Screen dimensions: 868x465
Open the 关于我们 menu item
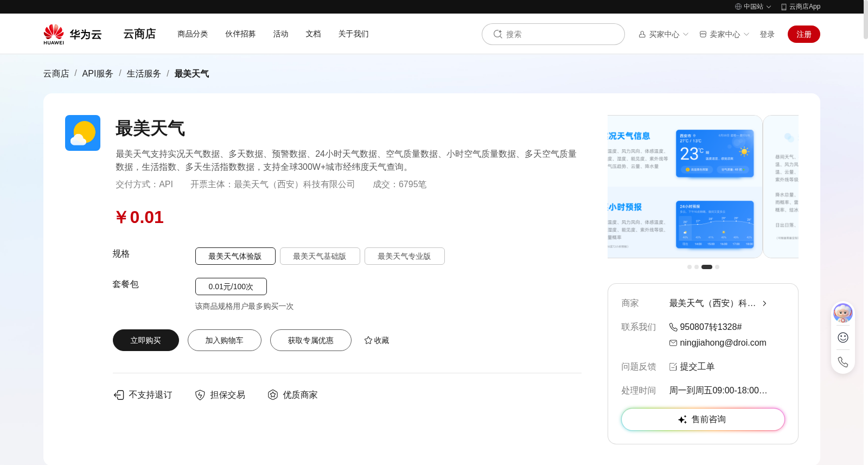(353, 34)
